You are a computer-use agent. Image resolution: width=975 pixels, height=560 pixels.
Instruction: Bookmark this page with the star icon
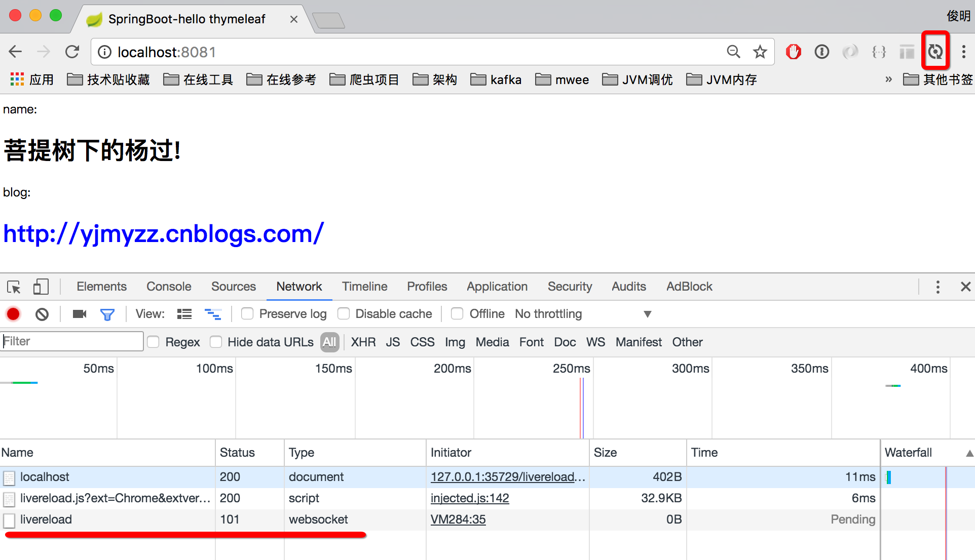coord(760,52)
